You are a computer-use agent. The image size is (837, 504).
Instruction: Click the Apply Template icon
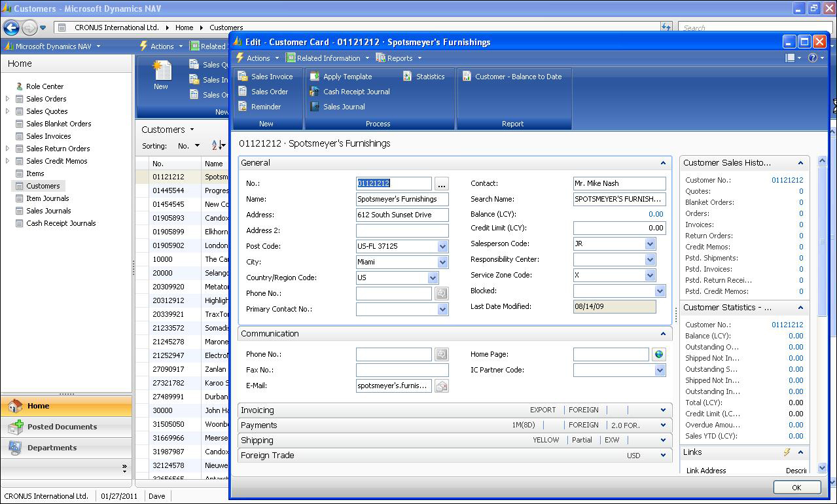click(315, 77)
